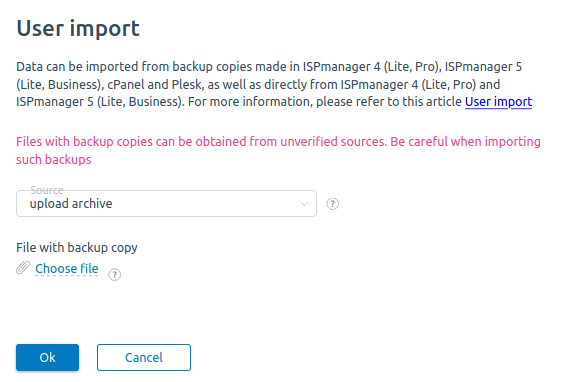Click the small Source field label
Screen dimensions: 564x382
click(x=47, y=190)
